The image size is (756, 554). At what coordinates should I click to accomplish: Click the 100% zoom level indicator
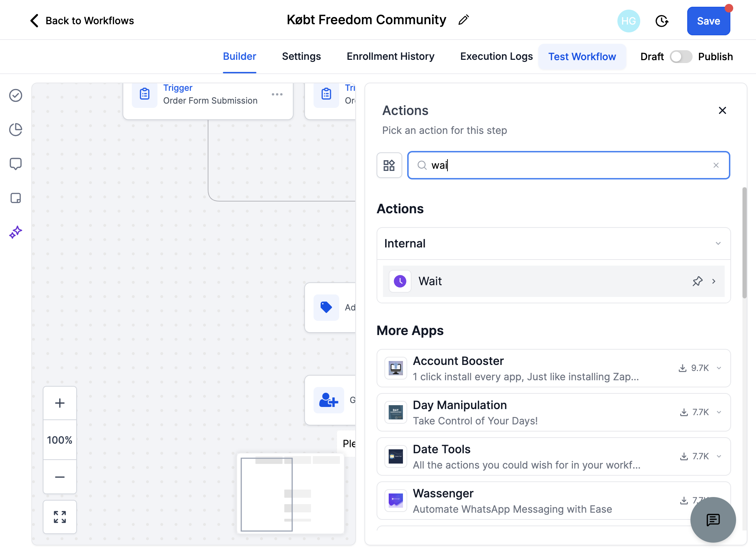tap(60, 440)
